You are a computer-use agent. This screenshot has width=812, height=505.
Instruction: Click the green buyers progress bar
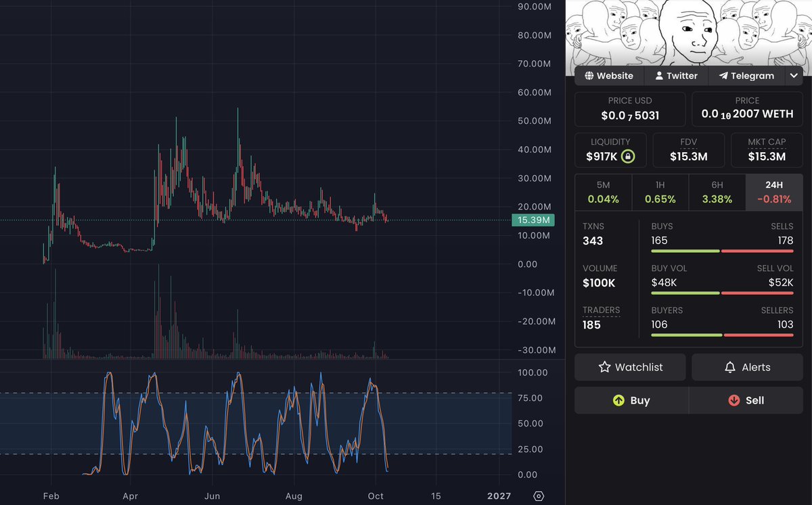click(686, 335)
